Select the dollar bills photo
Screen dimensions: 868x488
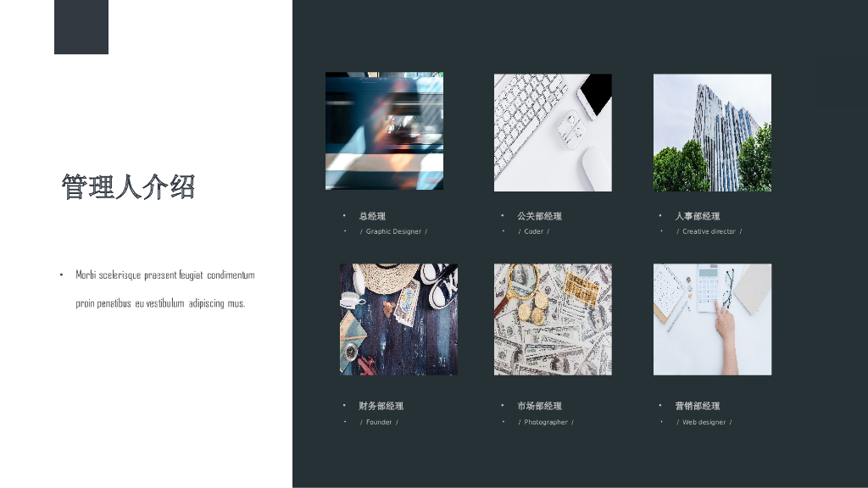[x=553, y=319]
